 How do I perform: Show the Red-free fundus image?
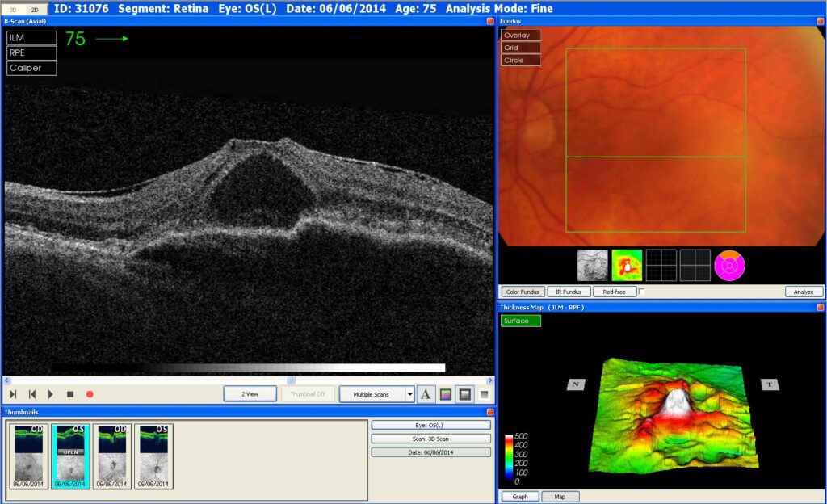click(x=615, y=292)
